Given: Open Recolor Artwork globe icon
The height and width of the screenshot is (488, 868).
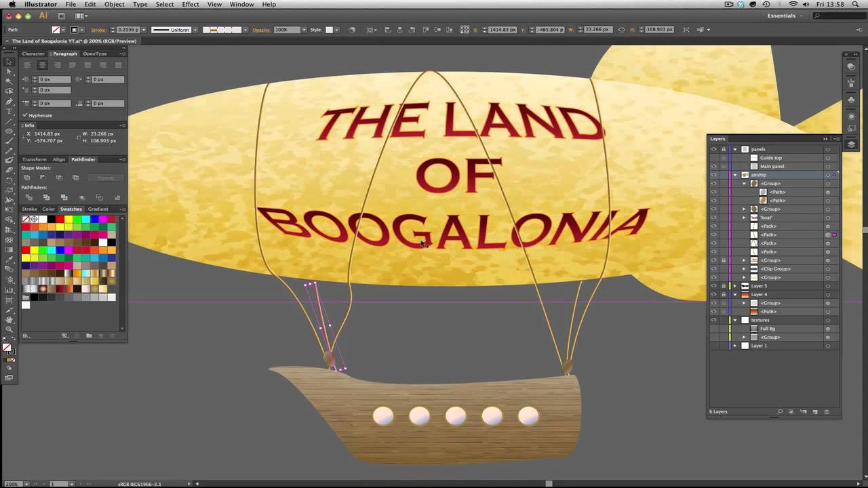Looking at the screenshot, I should 351,30.
